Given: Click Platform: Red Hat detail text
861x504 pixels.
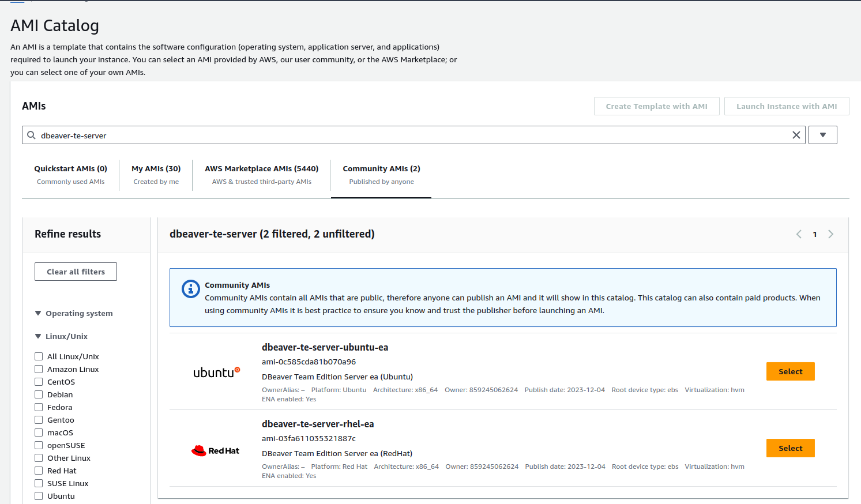Looking at the screenshot, I should pos(339,467).
